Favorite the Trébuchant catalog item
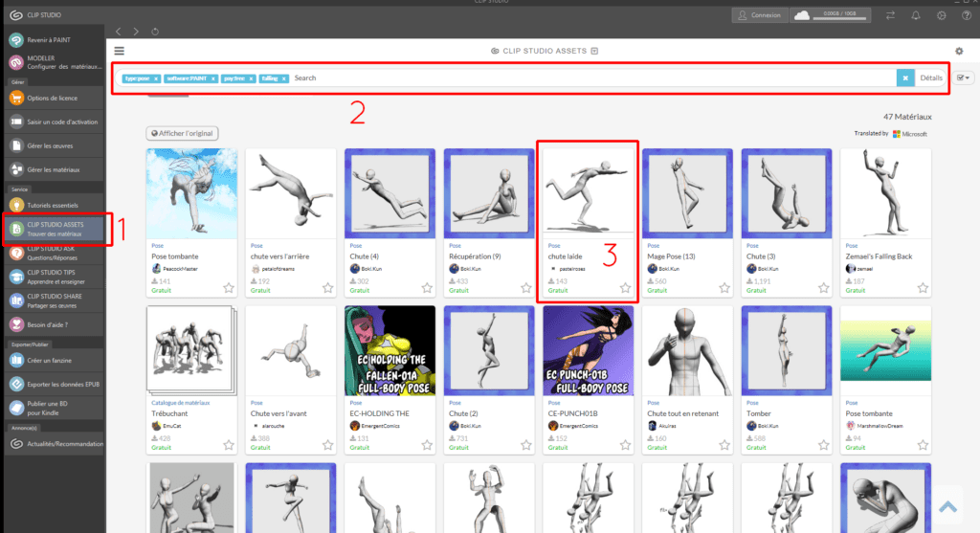 tap(229, 445)
